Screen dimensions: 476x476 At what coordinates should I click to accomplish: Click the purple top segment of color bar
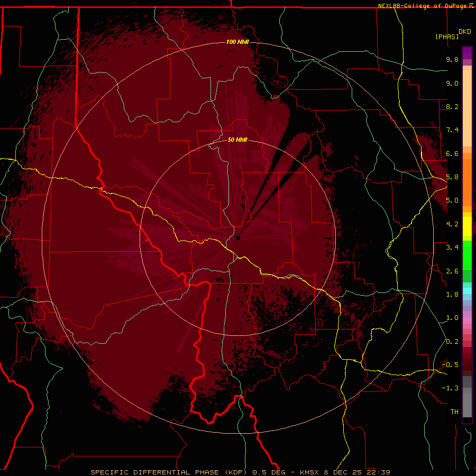(x=467, y=53)
